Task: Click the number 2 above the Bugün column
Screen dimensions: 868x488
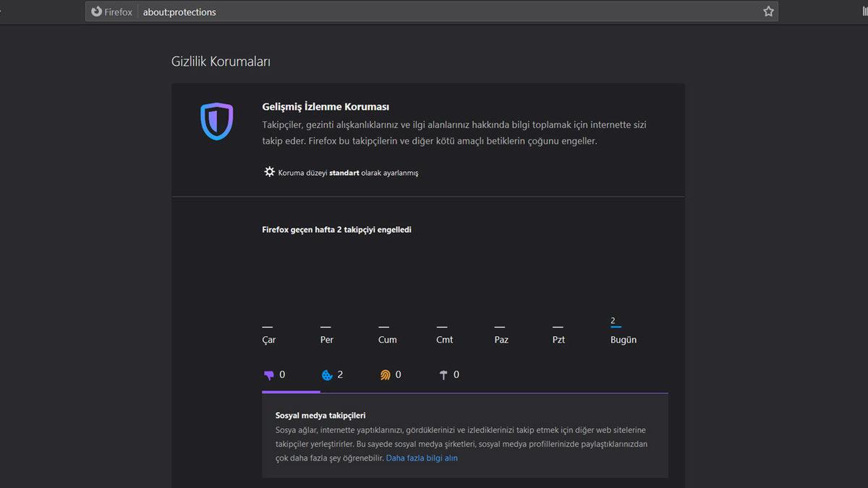Action: point(611,319)
